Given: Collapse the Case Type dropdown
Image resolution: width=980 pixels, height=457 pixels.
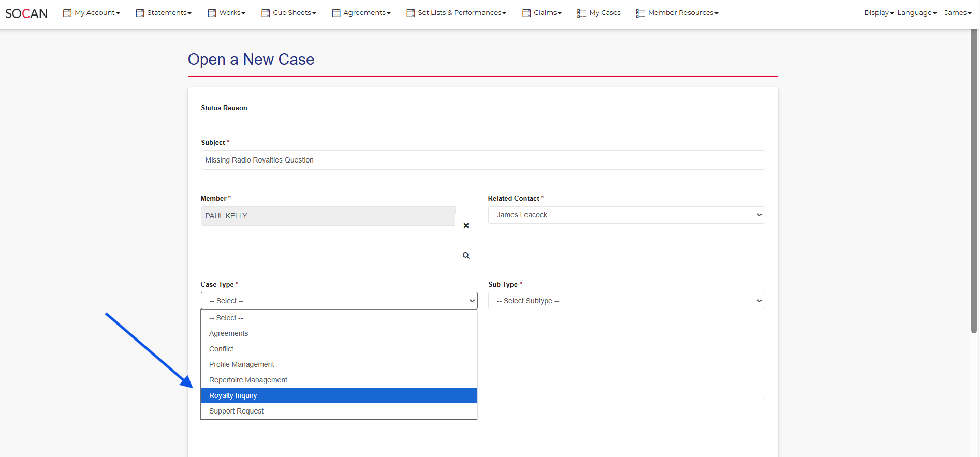Looking at the screenshot, I should (x=339, y=301).
